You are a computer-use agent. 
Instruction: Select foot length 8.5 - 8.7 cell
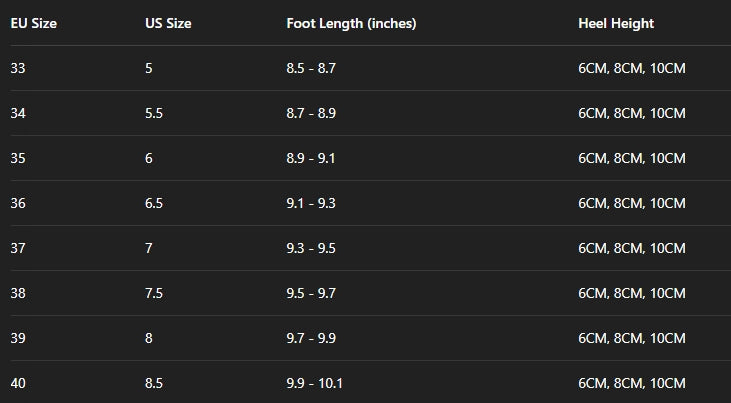coord(311,68)
